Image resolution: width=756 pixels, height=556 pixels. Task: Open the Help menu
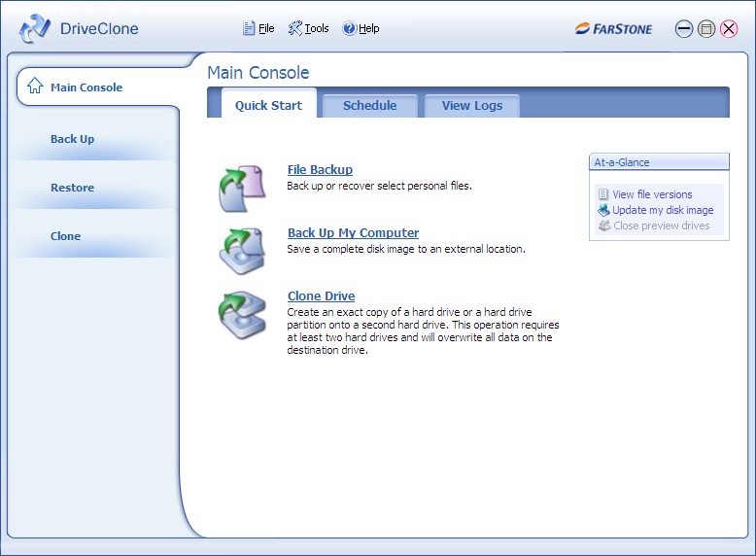(361, 29)
